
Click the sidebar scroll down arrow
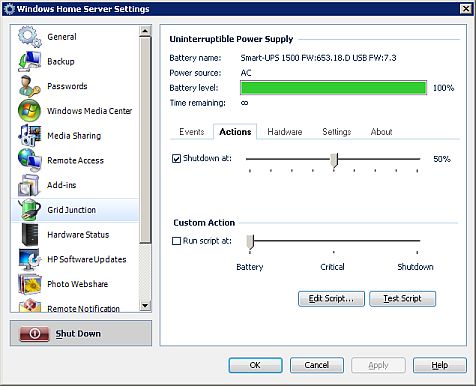point(145,305)
